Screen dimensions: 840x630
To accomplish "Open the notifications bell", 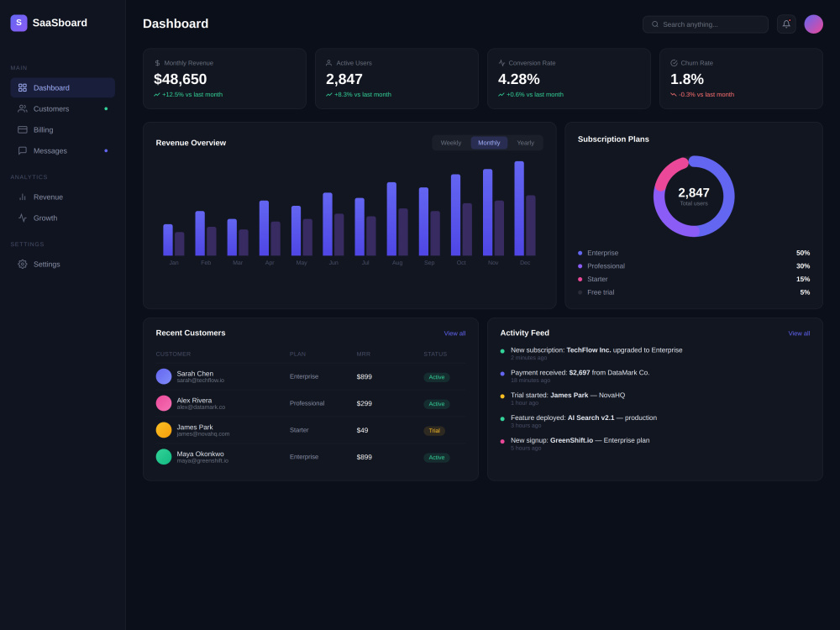I will tap(786, 24).
